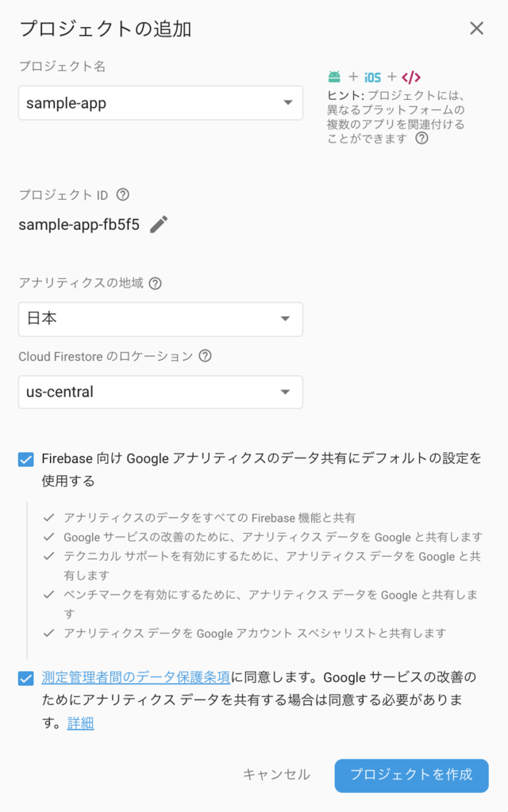The width and height of the screenshot is (508, 812).
Task: Open help for Cloud Firestore のロケーション
Action: [206, 356]
